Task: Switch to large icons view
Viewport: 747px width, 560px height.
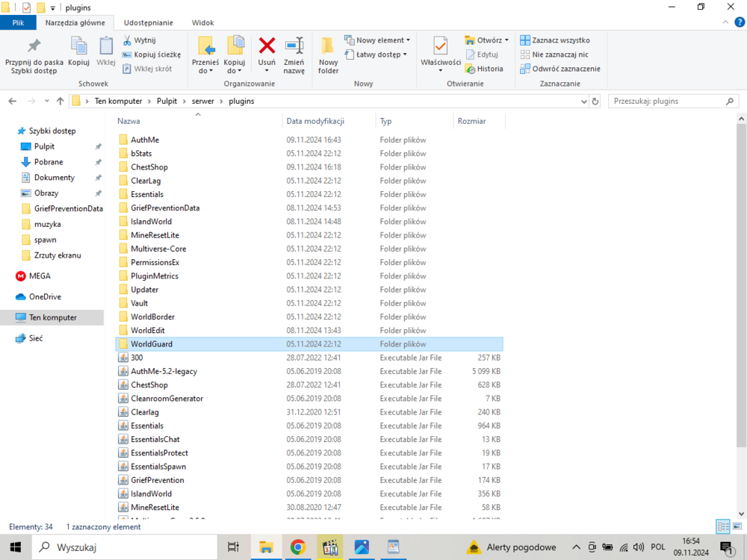Action: (737, 526)
